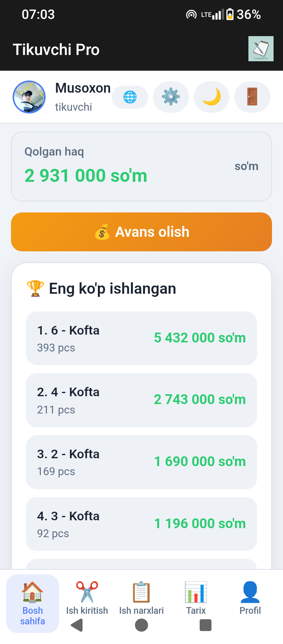Select the 6 - Kofta list entry

pyautogui.click(x=141, y=338)
